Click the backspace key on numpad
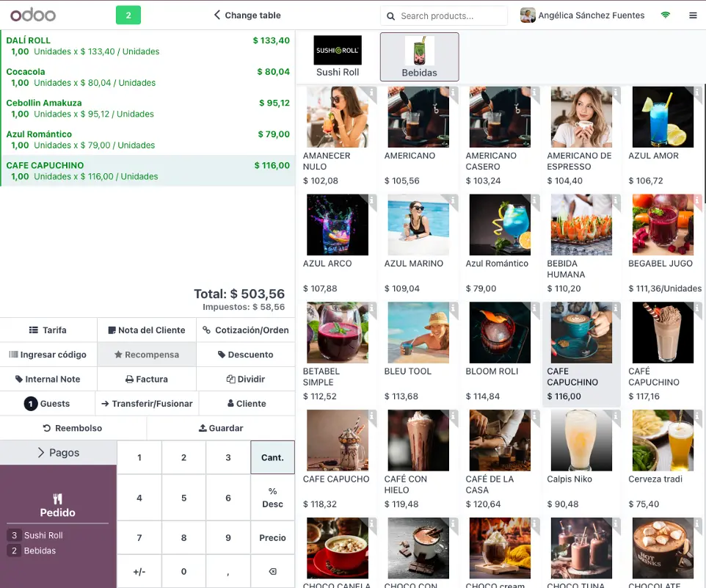 tap(272, 571)
